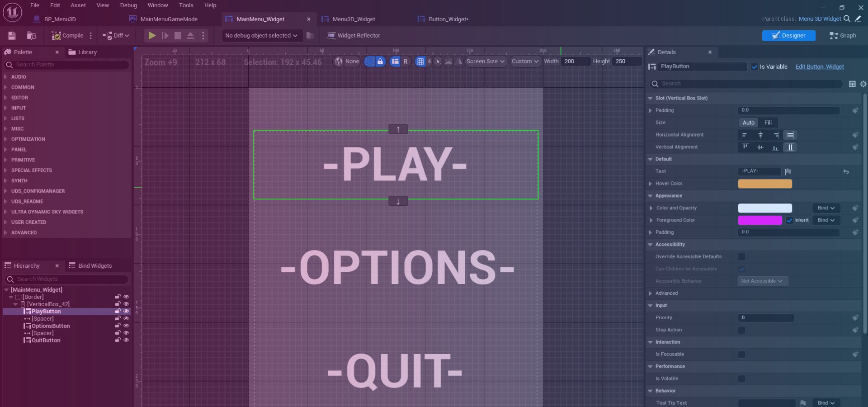Toggle the grid snapping icon

click(x=420, y=62)
